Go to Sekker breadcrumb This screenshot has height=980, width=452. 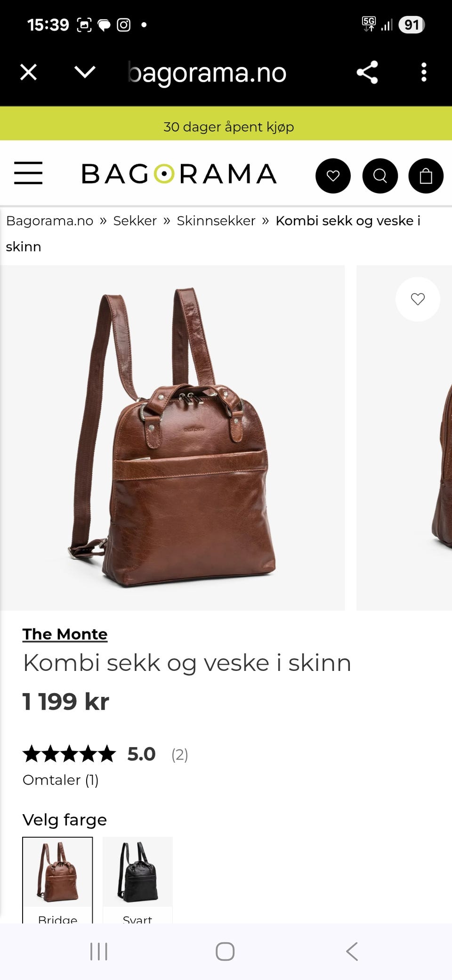(x=135, y=220)
